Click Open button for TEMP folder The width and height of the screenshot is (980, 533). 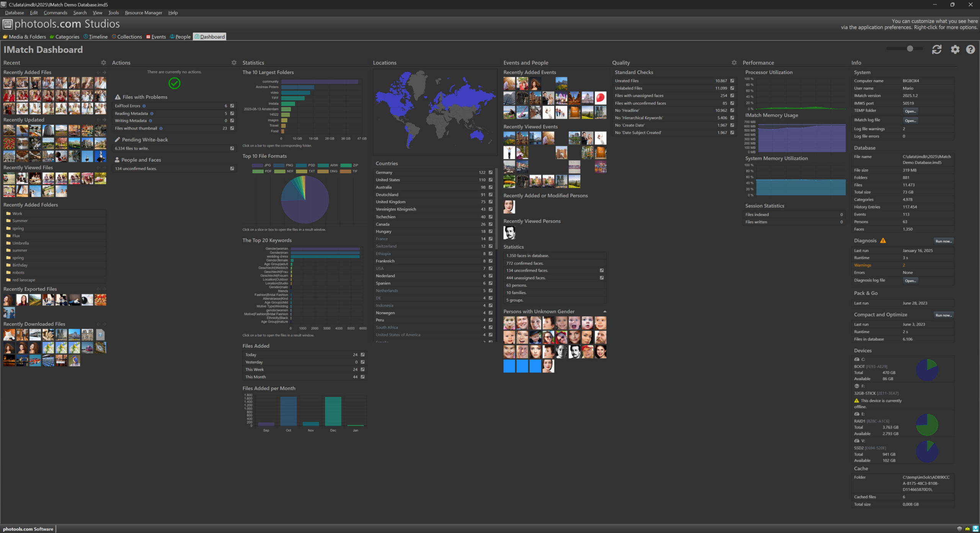coord(910,111)
